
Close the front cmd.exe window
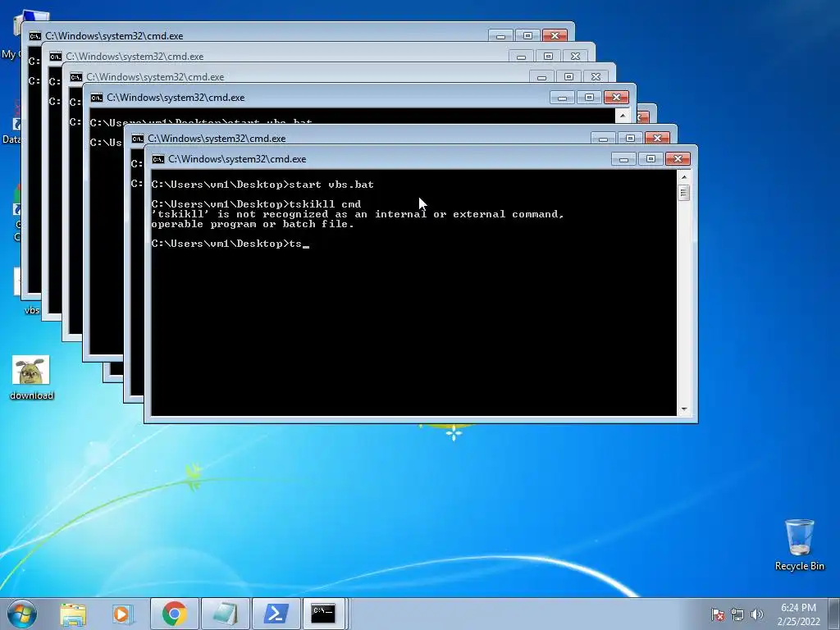point(678,159)
